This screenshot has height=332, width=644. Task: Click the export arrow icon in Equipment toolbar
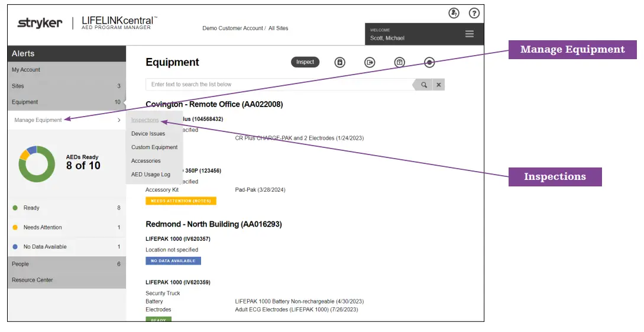[370, 62]
